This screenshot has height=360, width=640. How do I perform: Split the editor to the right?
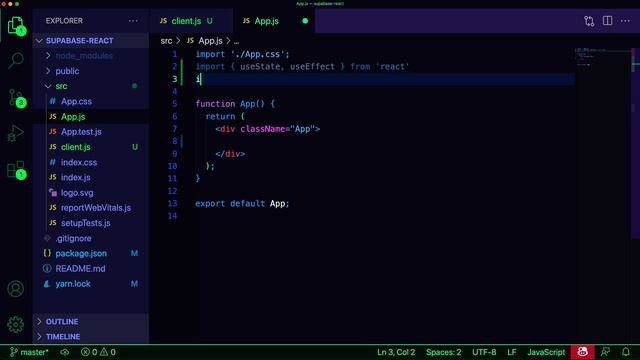pyautogui.click(x=607, y=21)
